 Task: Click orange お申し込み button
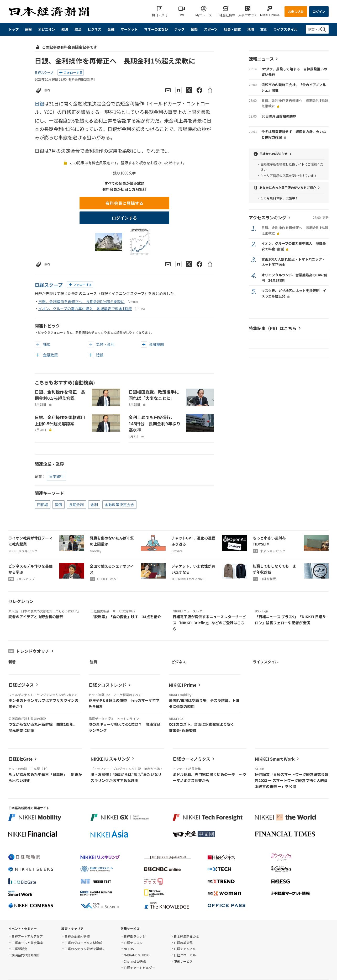click(x=296, y=11)
